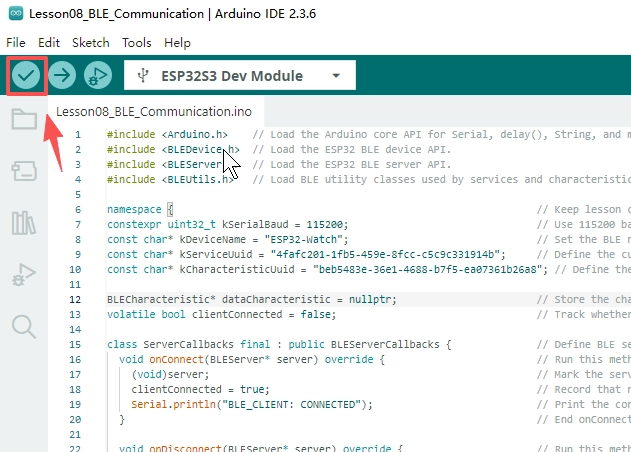The image size is (631, 452).
Task: Click the comment 'Load the ESP32 BLE server API.'
Action: coord(361,165)
